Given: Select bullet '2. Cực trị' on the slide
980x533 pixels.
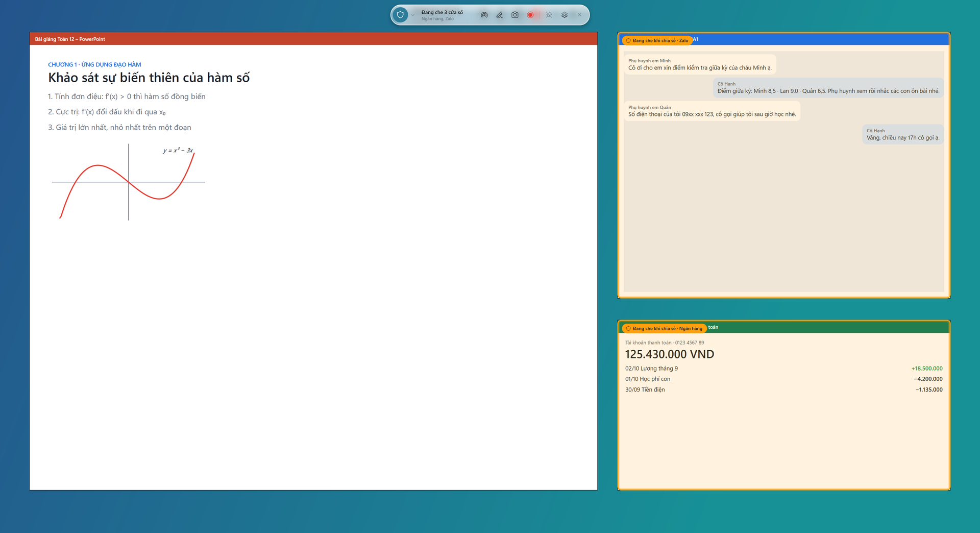Looking at the screenshot, I should click(x=107, y=112).
